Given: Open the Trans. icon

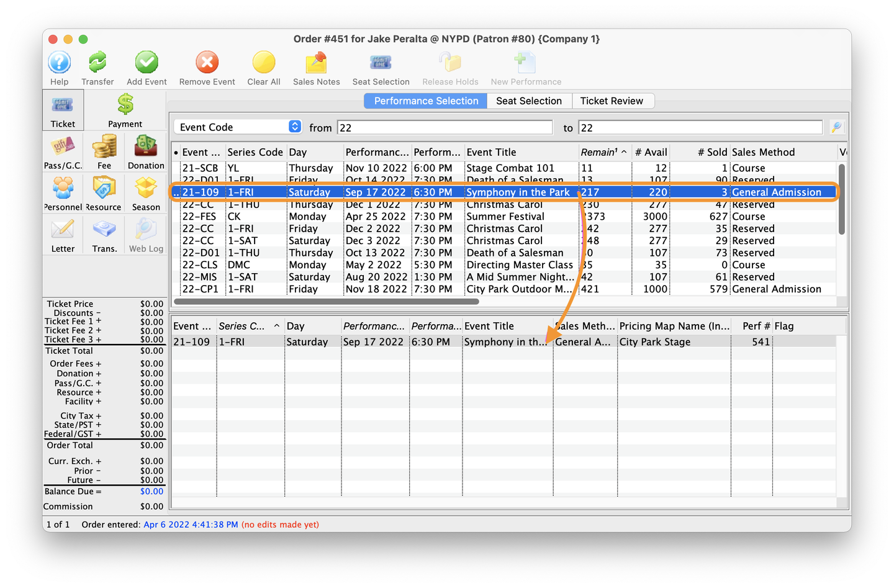Looking at the screenshot, I should pos(104,230).
